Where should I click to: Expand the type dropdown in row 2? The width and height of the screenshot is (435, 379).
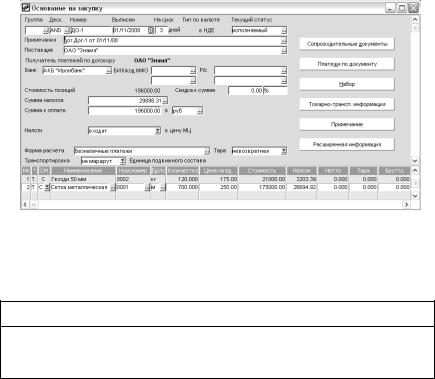tap(47, 188)
